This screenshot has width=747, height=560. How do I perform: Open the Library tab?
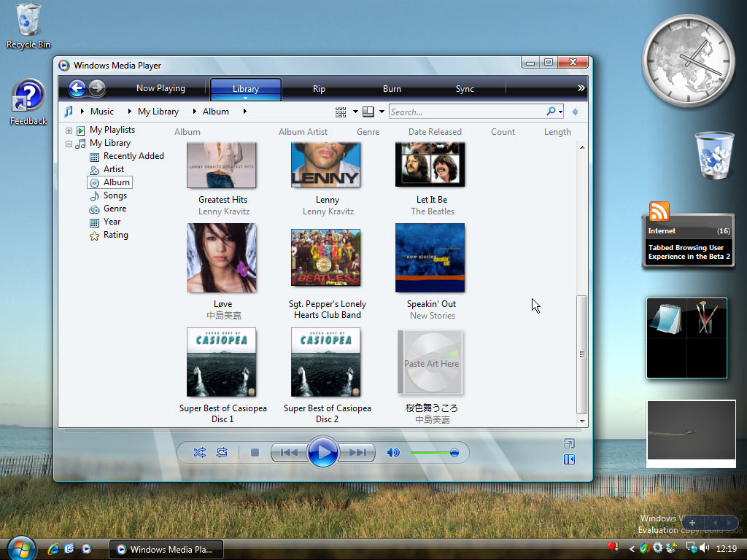(x=246, y=89)
